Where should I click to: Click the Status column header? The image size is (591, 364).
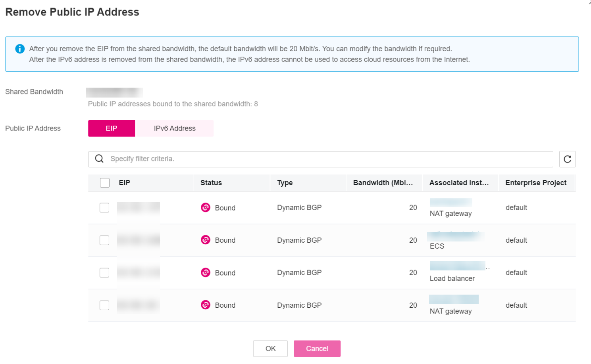pyautogui.click(x=211, y=183)
